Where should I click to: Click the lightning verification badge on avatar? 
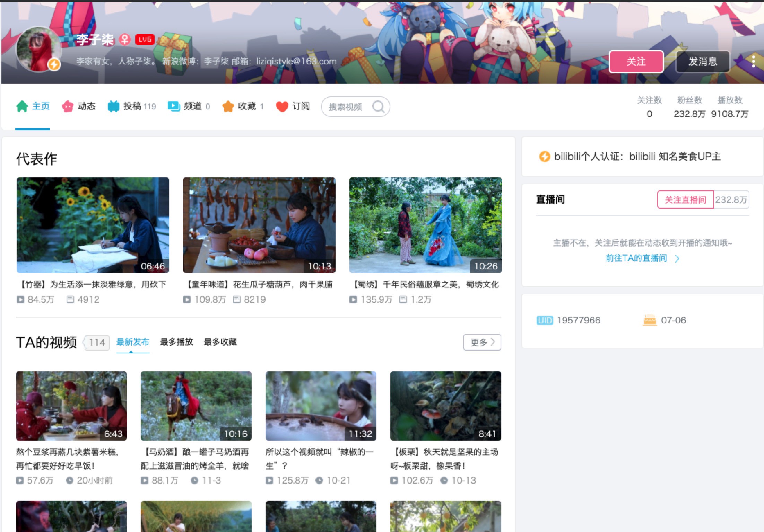tap(54, 64)
